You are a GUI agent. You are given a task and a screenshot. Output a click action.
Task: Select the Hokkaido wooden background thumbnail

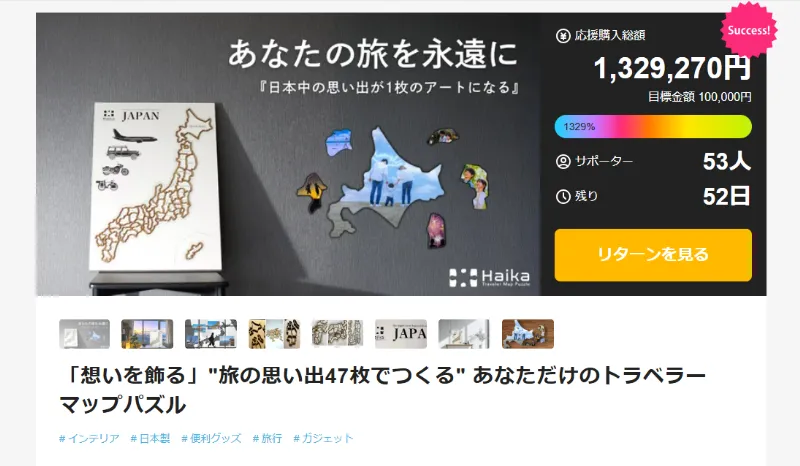[528, 334]
